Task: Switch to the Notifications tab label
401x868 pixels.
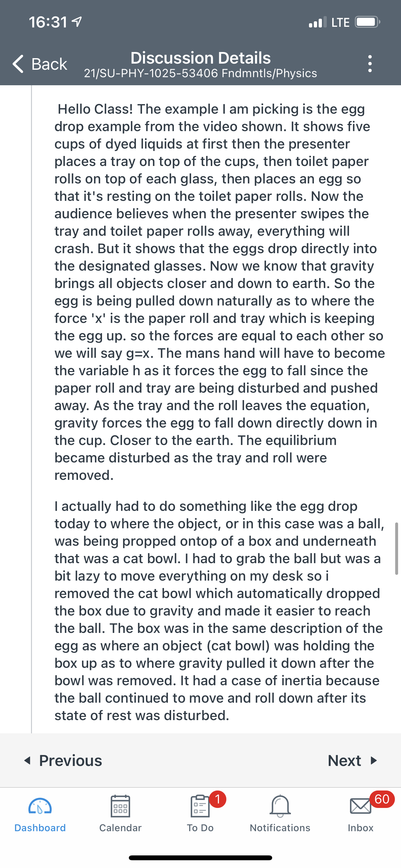Action: (x=280, y=828)
